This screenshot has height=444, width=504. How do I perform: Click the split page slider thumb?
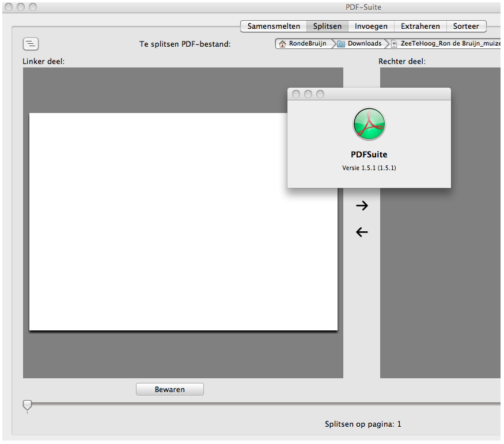click(x=27, y=405)
